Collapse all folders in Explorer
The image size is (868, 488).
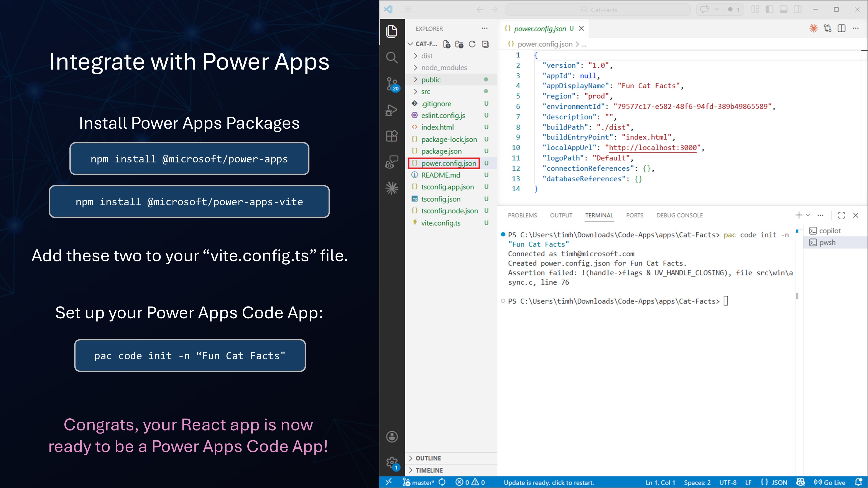pyautogui.click(x=485, y=44)
